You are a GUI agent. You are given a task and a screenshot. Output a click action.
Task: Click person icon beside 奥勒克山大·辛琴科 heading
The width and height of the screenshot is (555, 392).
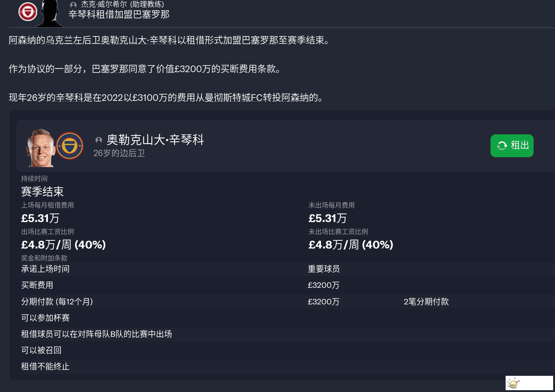(x=99, y=140)
